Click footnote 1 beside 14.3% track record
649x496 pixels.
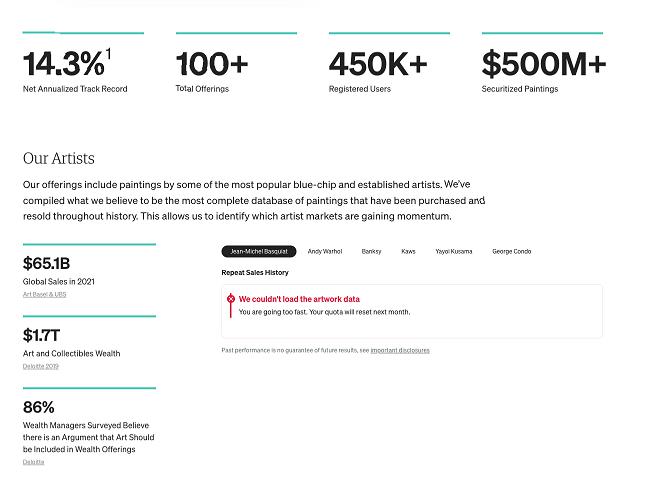click(108, 54)
